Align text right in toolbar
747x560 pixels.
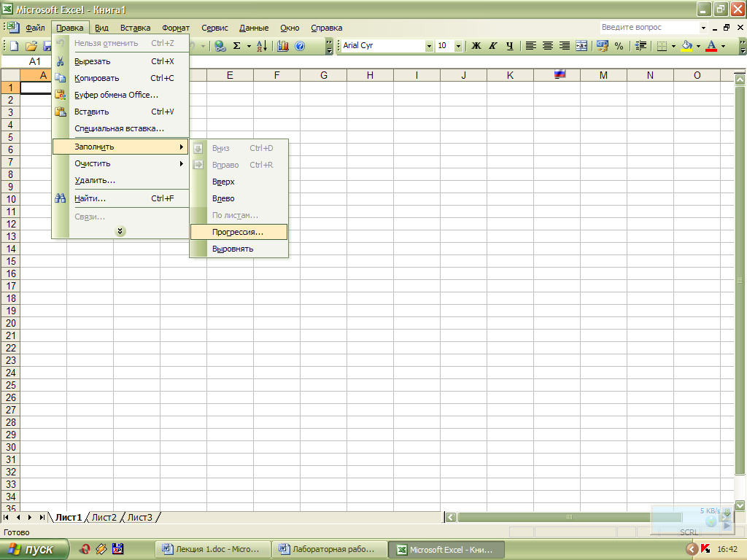click(x=565, y=46)
